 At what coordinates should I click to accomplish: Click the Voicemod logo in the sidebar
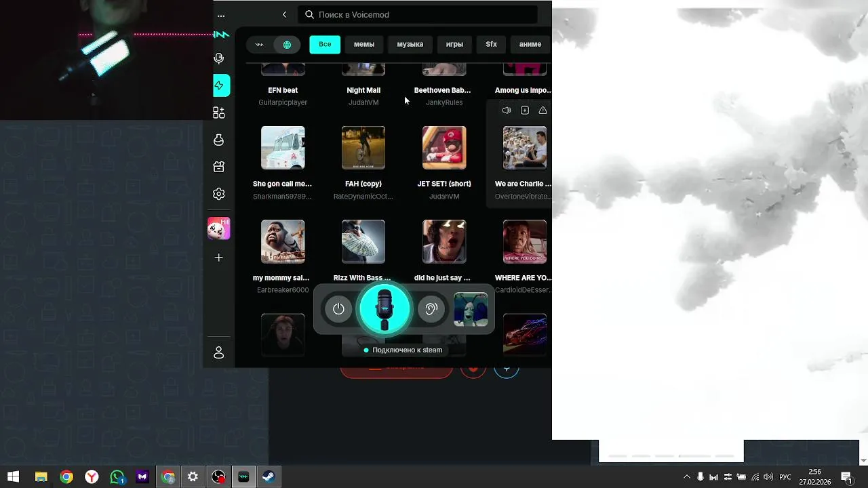(x=221, y=35)
